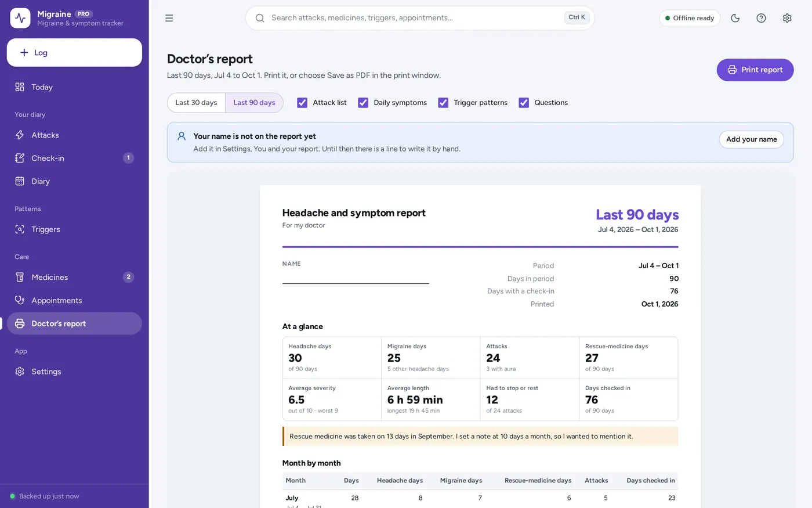Screen dimensions: 812x508
Task: Click the Backed up just now status
Action: coord(45,496)
